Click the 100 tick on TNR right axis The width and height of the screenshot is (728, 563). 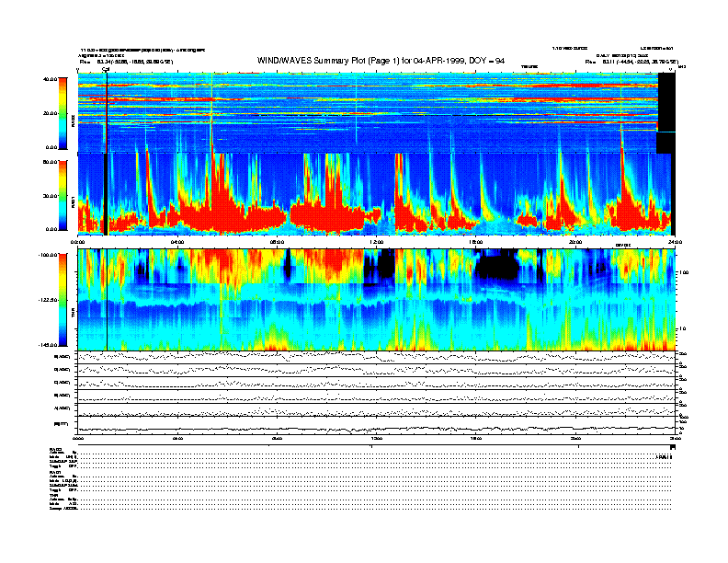click(x=685, y=272)
